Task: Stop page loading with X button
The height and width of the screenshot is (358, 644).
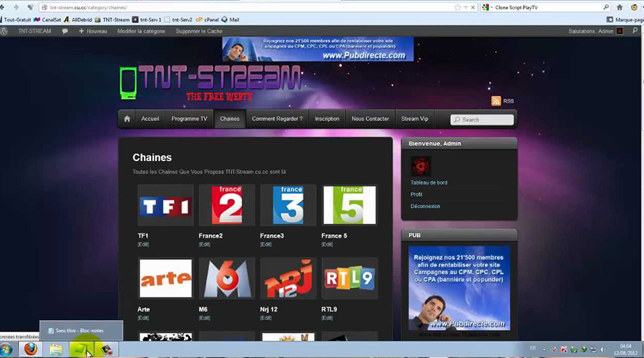Action: pos(473,7)
